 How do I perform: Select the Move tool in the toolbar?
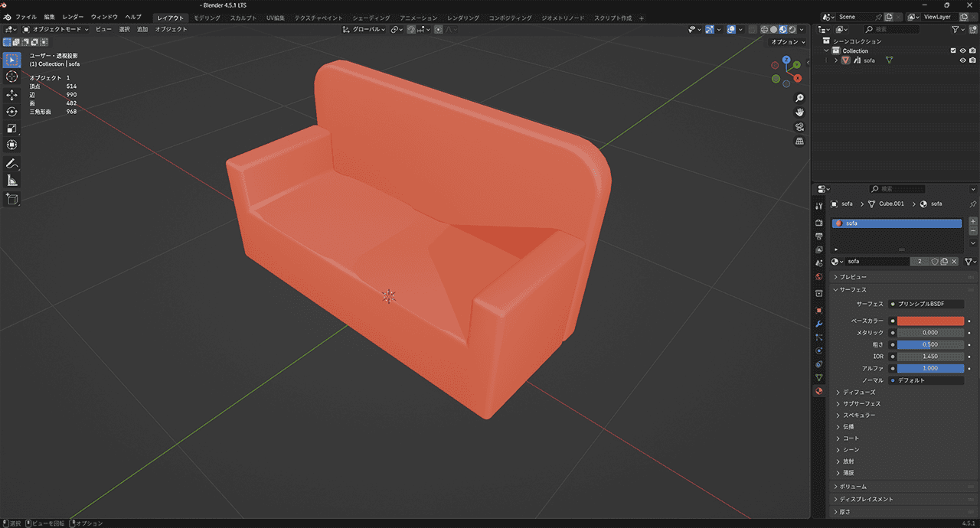pos(12,95)
